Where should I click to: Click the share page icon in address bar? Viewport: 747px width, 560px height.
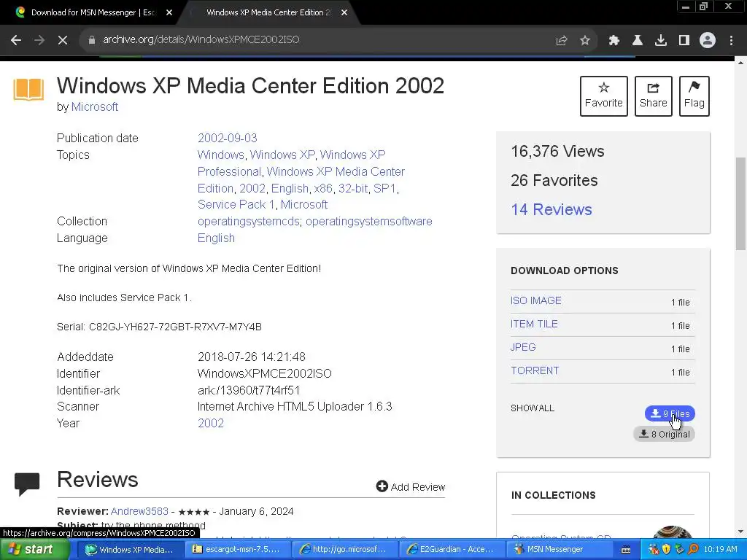click(562, 41)
